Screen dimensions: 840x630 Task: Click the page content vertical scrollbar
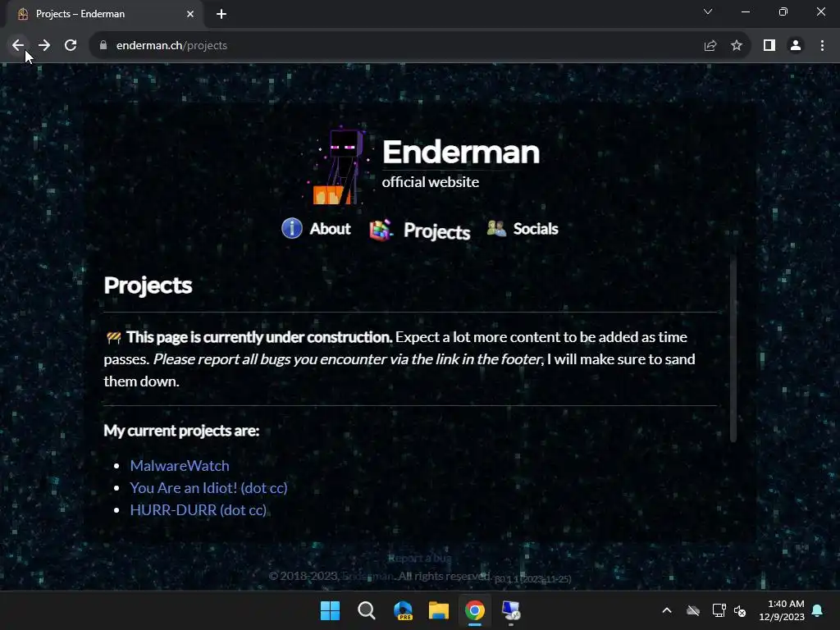(x=733, y=348)
